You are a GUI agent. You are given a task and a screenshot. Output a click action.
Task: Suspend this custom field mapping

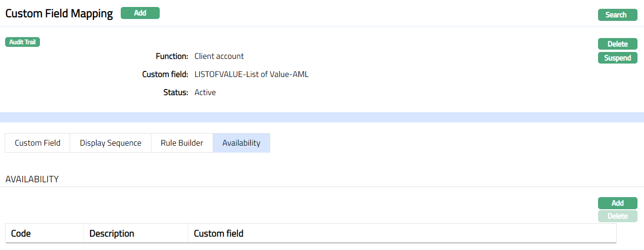tap(617, 58)
